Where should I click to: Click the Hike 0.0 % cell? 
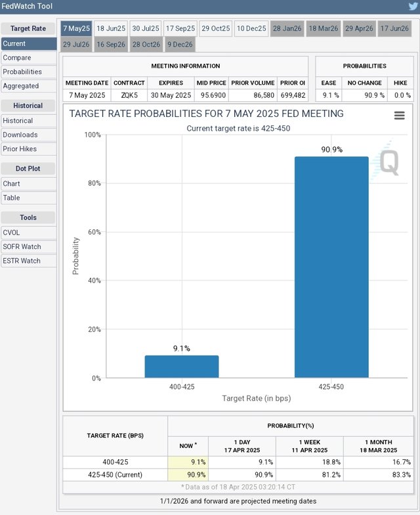click(400, 95)
